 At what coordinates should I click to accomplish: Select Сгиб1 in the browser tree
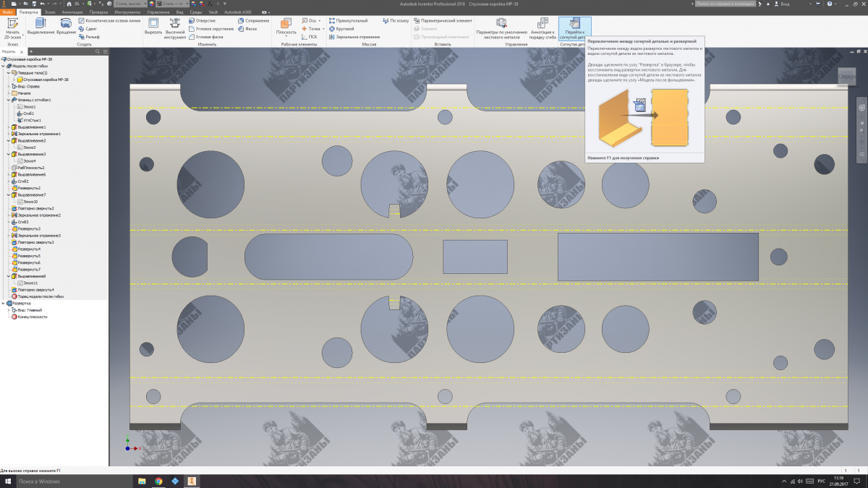(26, 114)
